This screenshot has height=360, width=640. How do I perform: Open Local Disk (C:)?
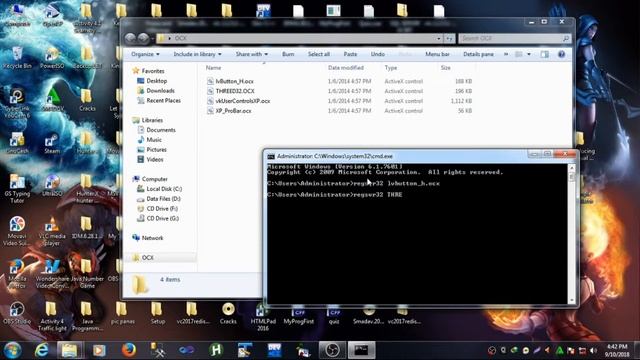159,189
